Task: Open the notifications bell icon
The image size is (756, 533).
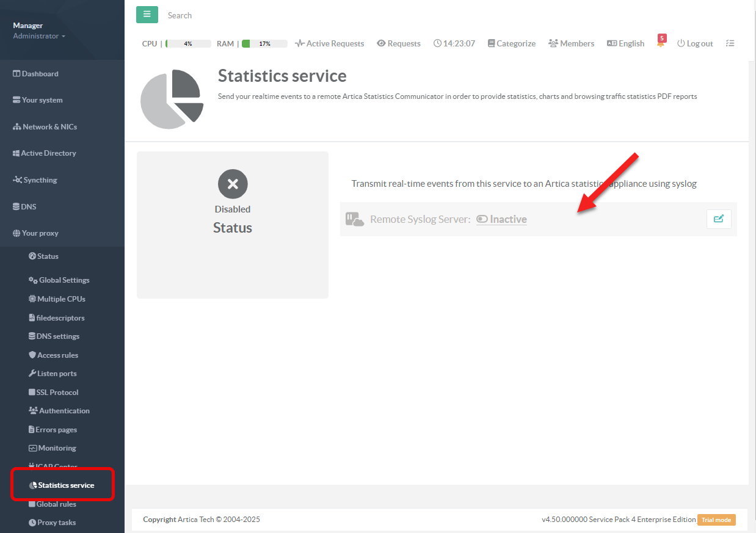Action: pyautogui.click(x=660, y=43)
